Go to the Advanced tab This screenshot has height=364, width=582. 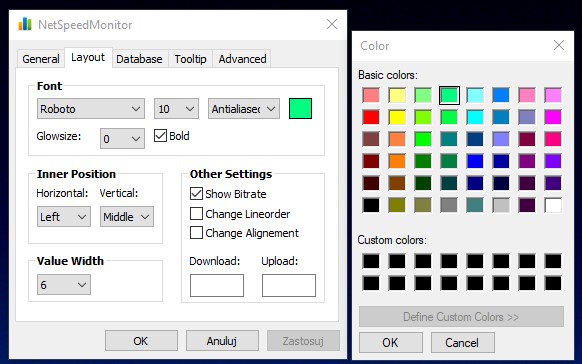click(242, 59)
